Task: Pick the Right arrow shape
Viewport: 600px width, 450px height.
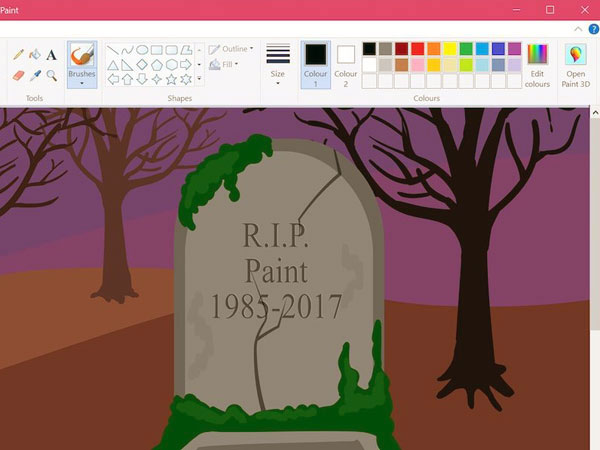Action: point(186,65)
